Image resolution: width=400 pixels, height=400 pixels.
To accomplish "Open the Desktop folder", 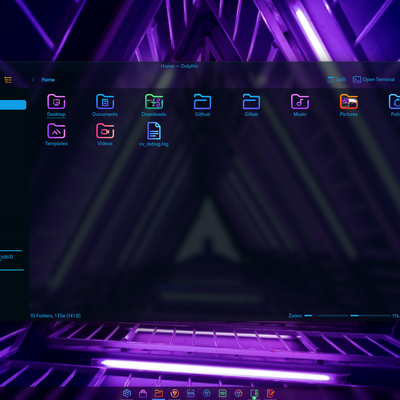I will point(56,105).
